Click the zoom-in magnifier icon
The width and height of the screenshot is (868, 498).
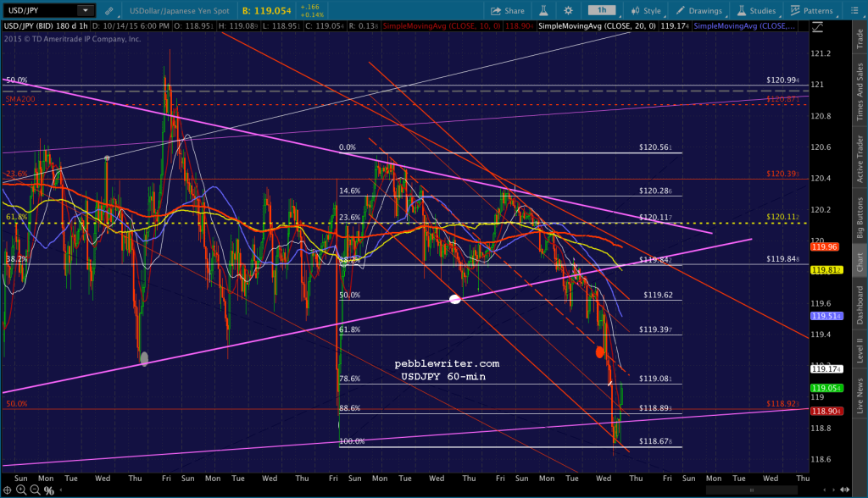[21, 490]
